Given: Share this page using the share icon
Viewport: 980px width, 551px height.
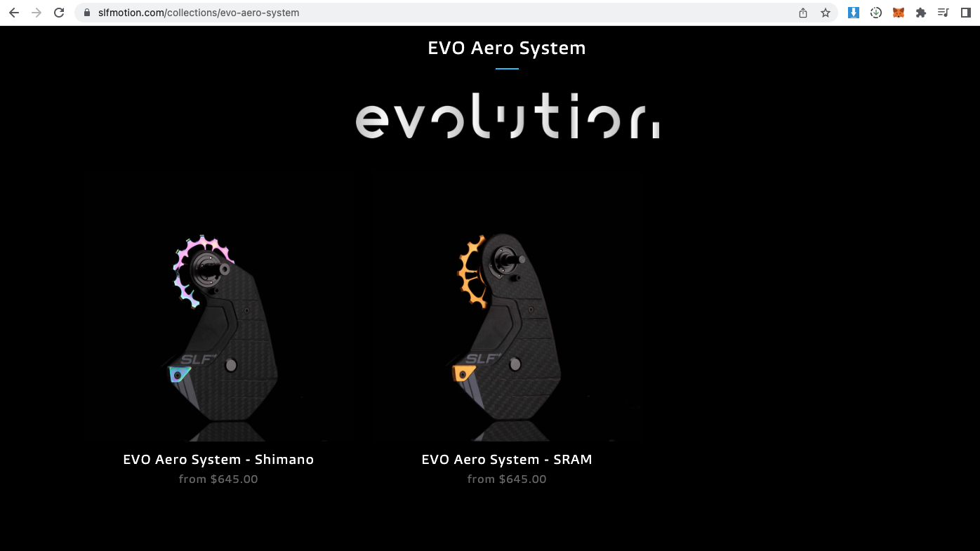Looking at the screenshot, I should [803, 13].
